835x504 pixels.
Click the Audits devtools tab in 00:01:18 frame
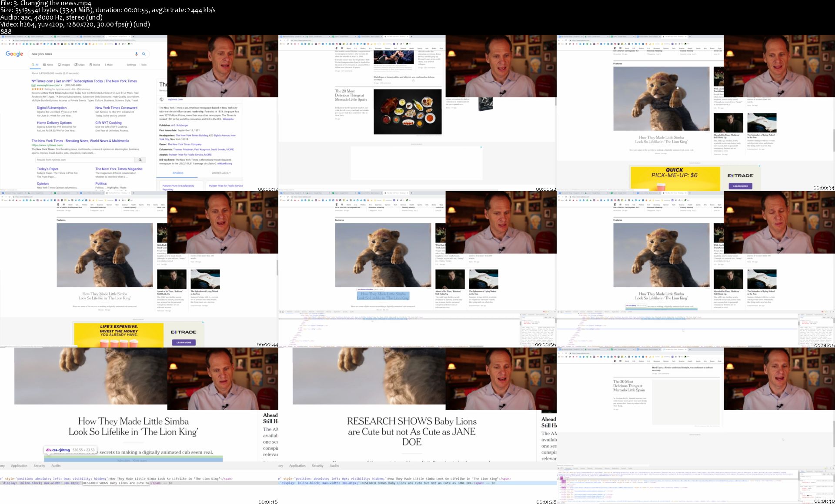(56, 466)
